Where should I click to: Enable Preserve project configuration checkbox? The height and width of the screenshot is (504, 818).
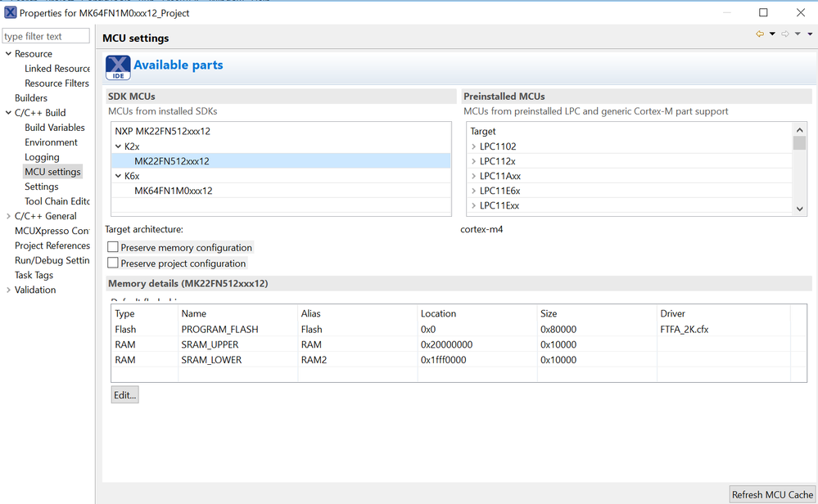pyautogui.click(x=113, y=263)
